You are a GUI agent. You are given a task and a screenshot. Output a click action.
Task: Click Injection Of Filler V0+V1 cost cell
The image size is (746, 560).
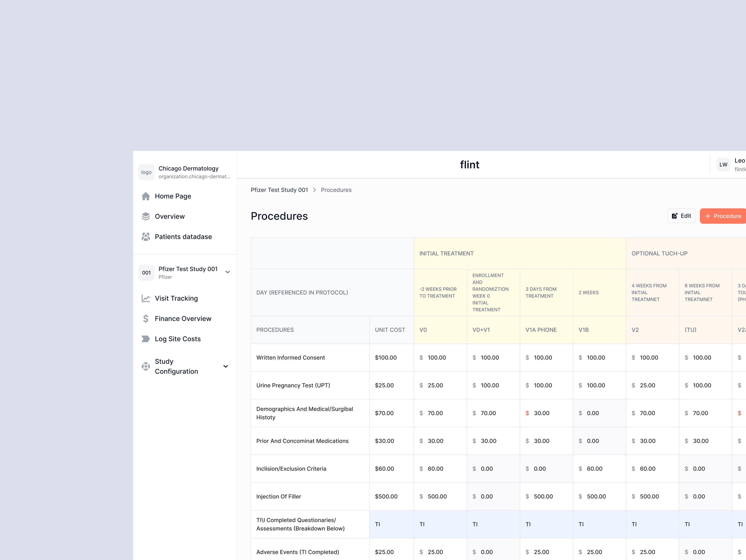click(487, 497)
